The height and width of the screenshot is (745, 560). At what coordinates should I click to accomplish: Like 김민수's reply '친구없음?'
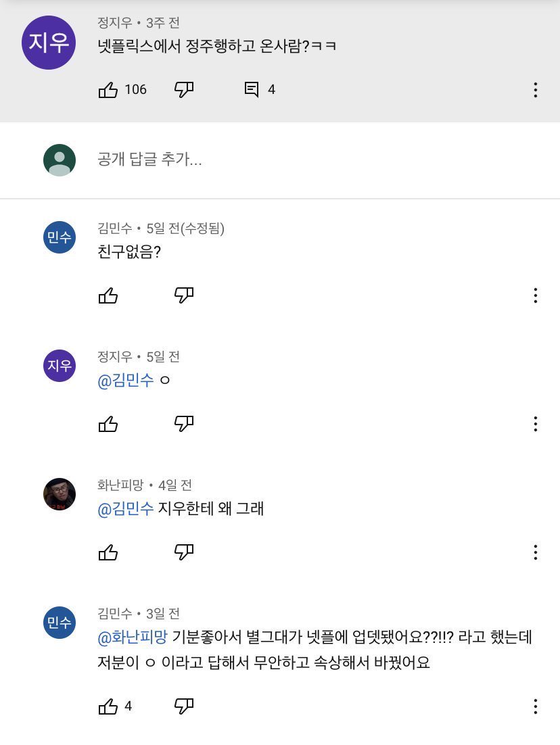[108, 295]
